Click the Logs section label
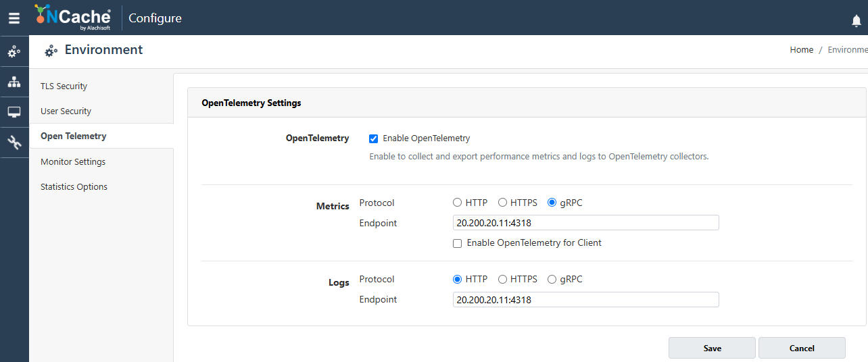The height and width of the screenshot is (362, 868). 339,283
